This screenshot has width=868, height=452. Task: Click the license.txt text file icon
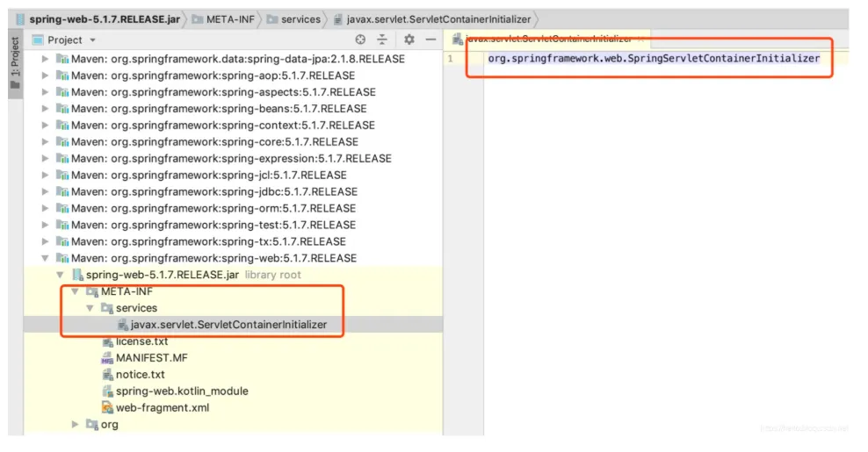tap(107, 341)
